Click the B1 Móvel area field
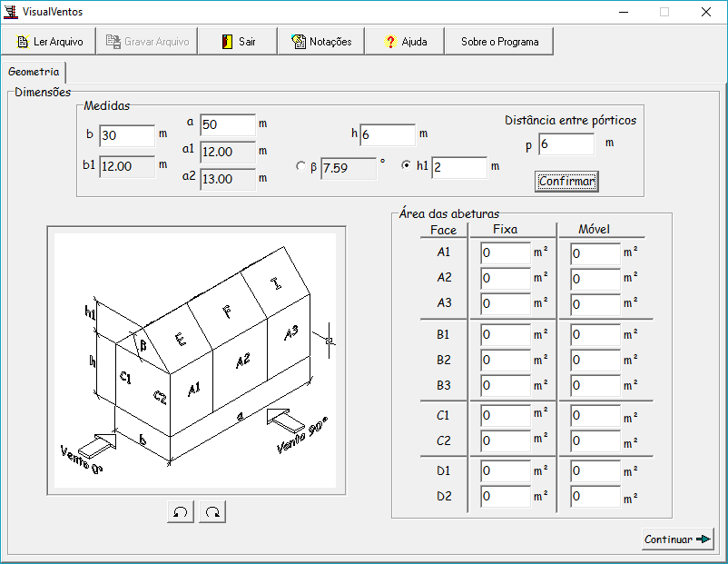This screenshot has height=564, width=728. coord(595,335)
